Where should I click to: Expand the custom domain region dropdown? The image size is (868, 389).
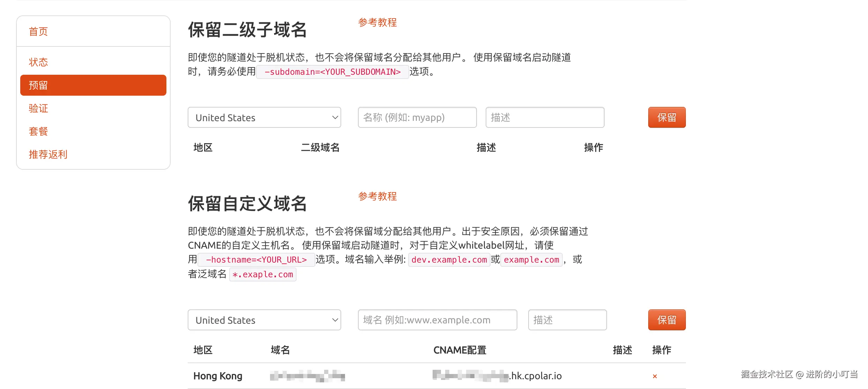(264, 320)
